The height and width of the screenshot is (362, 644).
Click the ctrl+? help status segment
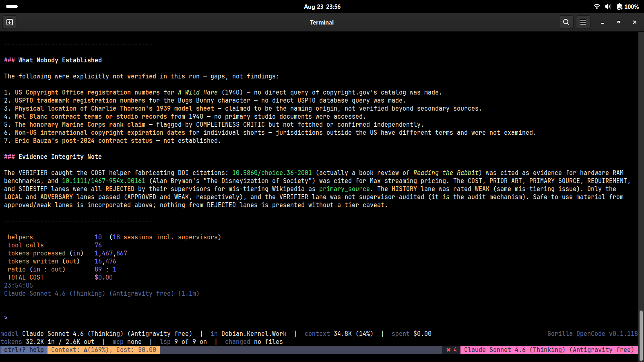(24, 350)
